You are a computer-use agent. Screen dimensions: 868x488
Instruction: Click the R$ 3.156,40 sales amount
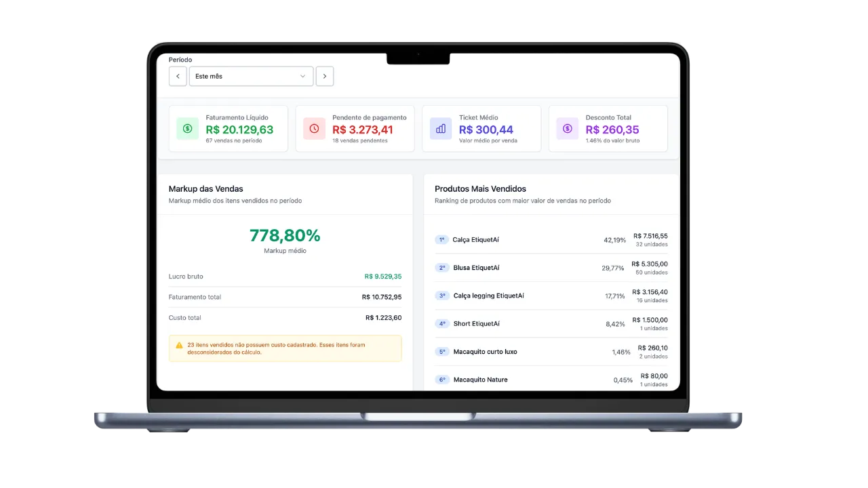(x=650, y=292)
